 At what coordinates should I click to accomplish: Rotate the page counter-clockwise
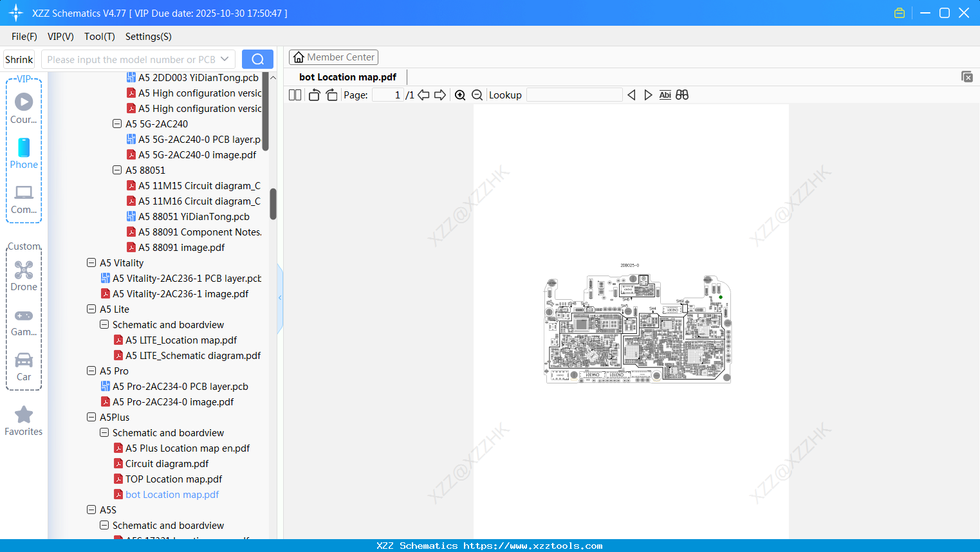pos(314,95)
